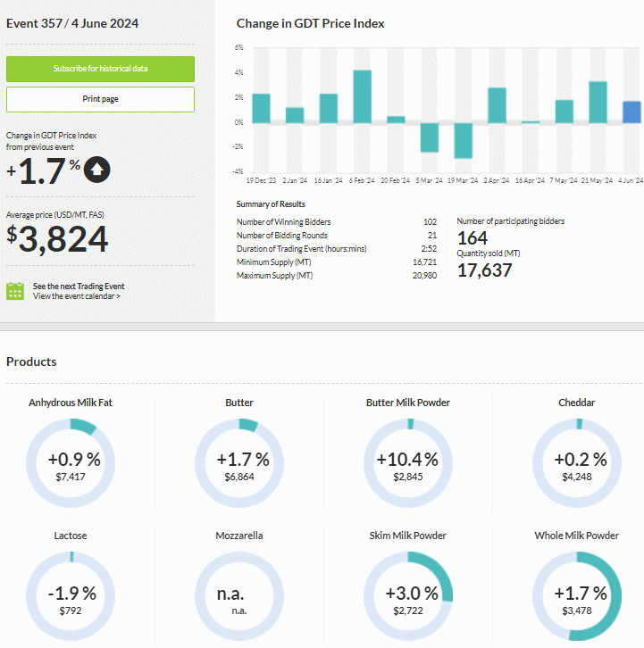The width and height of the screenshot is (644, 648).
Task: Click the Number of Winning Bidders row
Action: tap(336, 222)
